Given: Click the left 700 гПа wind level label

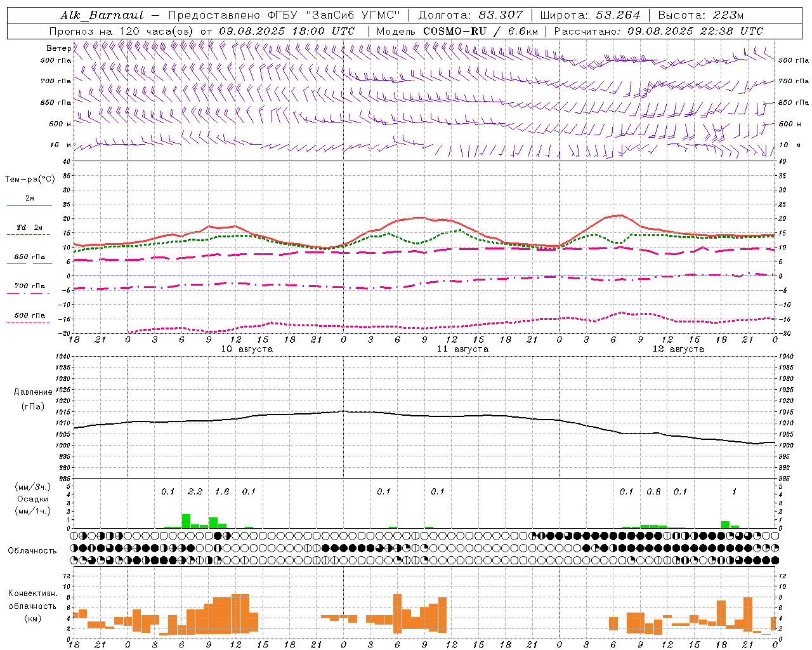Looking at the screenshot, I should (56, 81).
